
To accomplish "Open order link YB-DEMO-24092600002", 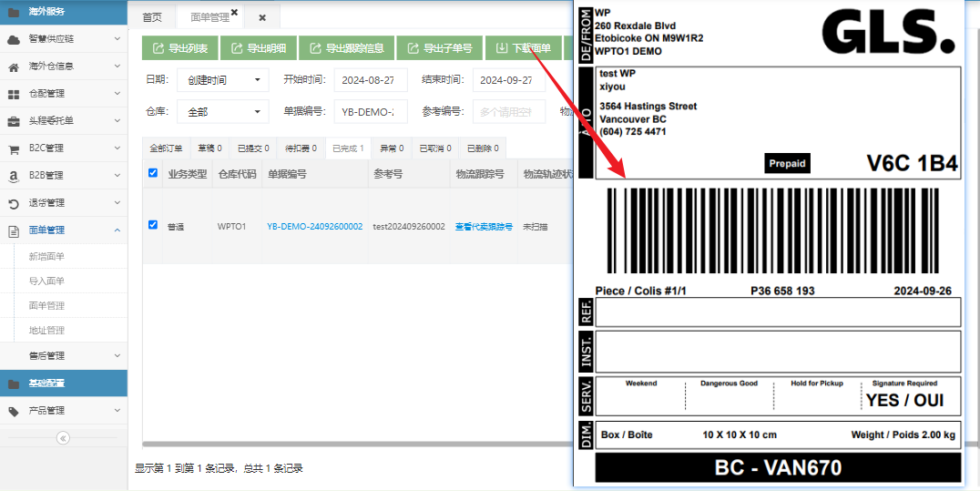I will tap(315, 227).
